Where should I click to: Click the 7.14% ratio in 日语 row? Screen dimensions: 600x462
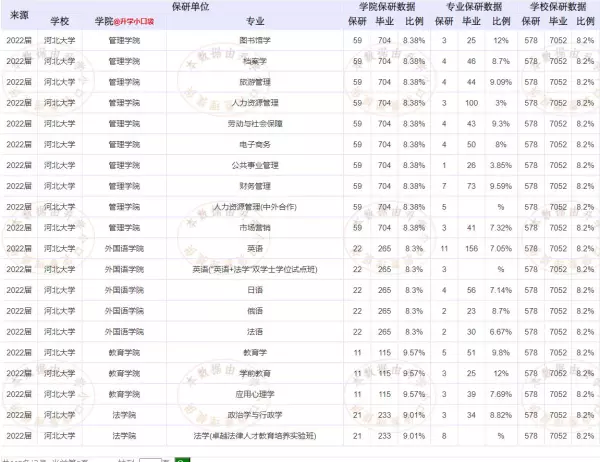(x=501, y=291)
